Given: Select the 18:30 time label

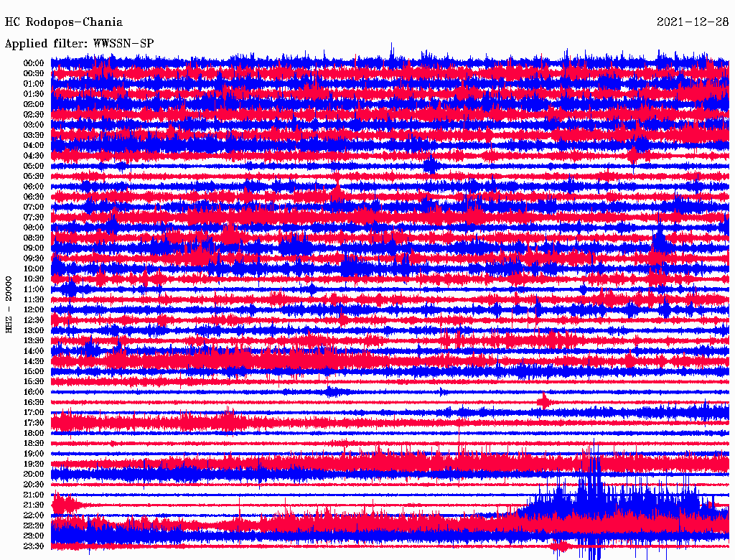Looking at the screenshot, I should point(34,443).
